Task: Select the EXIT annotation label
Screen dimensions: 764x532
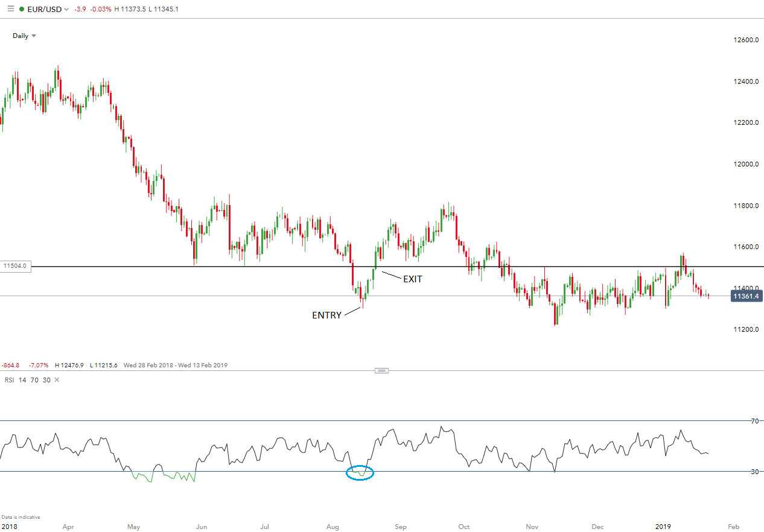Action: pyautogui.click(x=413, y=279)
